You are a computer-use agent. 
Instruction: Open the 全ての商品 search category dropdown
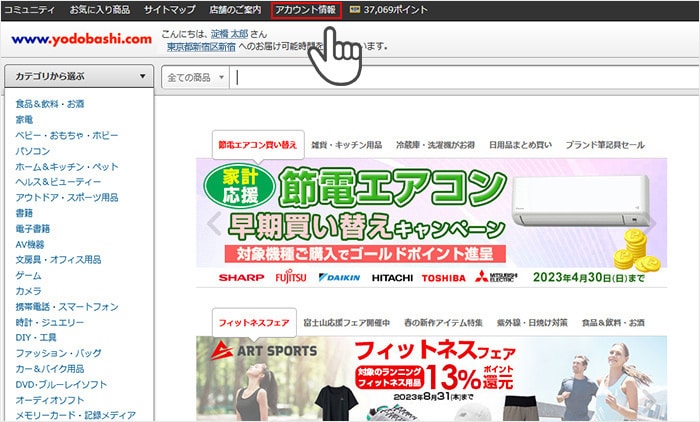tap(195, 78)
